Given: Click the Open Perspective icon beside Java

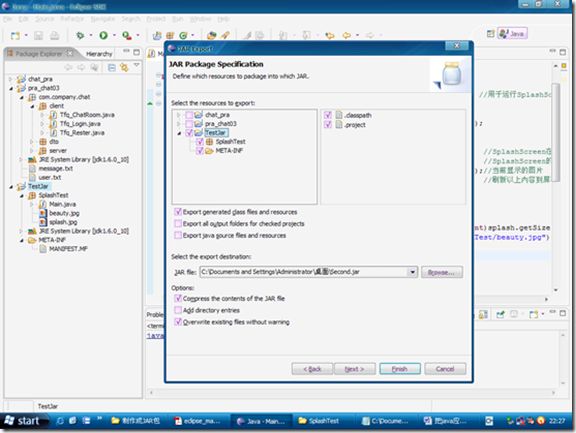Looking at the screenshot, I should pyautogui.click(x=490, y=34).
